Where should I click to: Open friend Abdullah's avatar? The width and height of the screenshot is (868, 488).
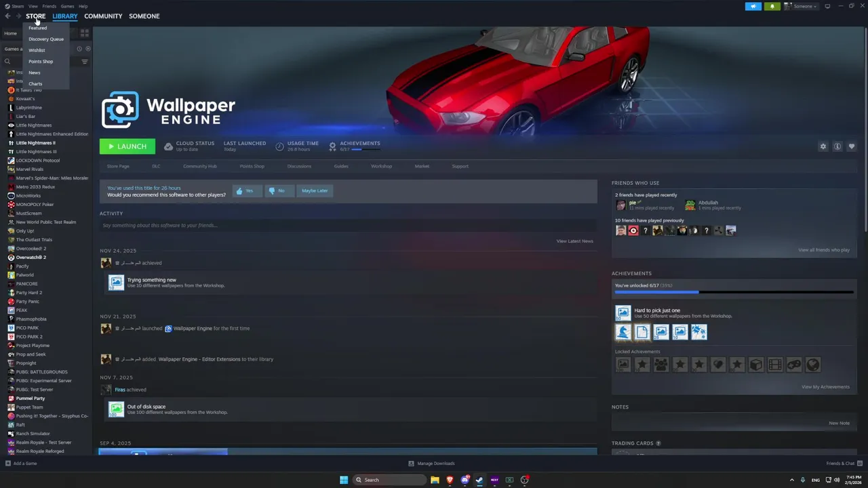coord(690,205)
